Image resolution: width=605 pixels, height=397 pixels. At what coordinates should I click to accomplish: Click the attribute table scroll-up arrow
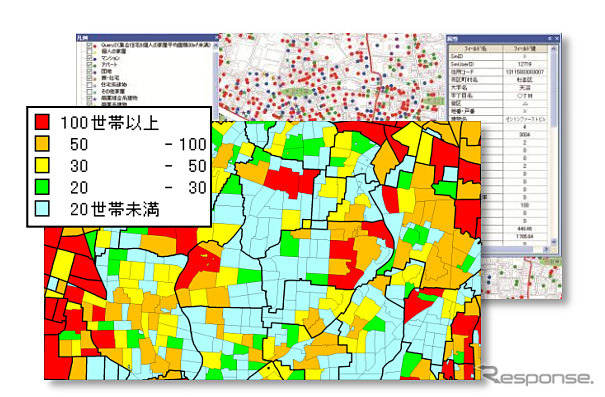click(553, 49)
